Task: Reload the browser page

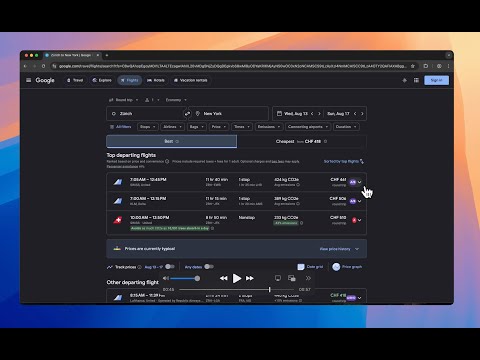Action: [43, 66]
